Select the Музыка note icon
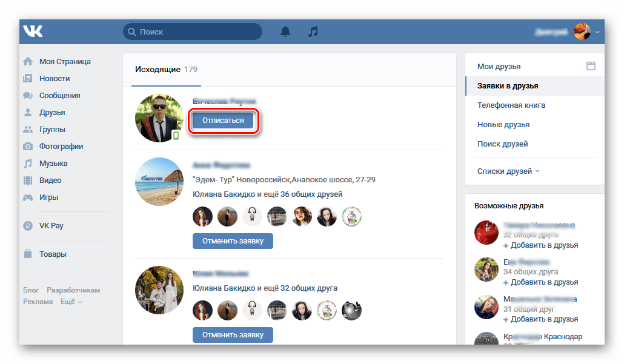The width and height of the screenshot is (624, 364). (x=28, y=163)
